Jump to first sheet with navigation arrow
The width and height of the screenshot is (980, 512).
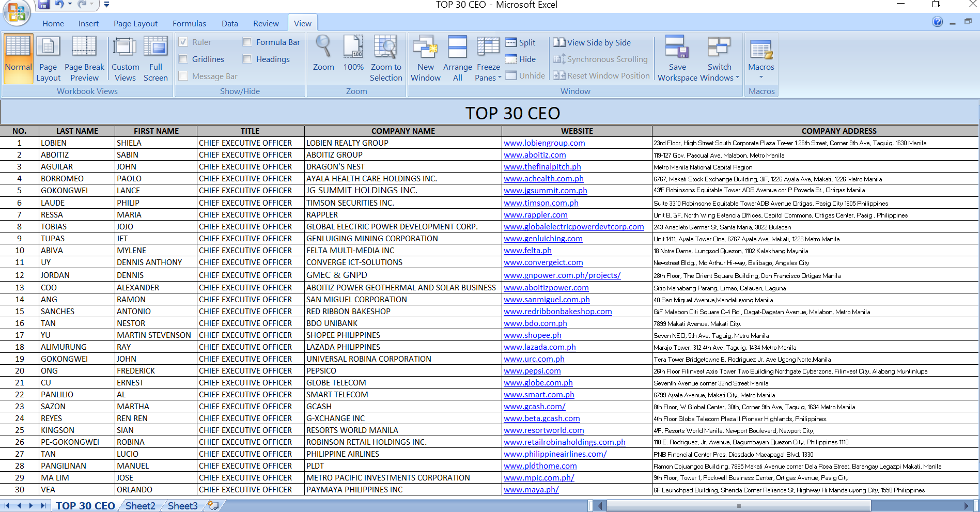[7, 505]
